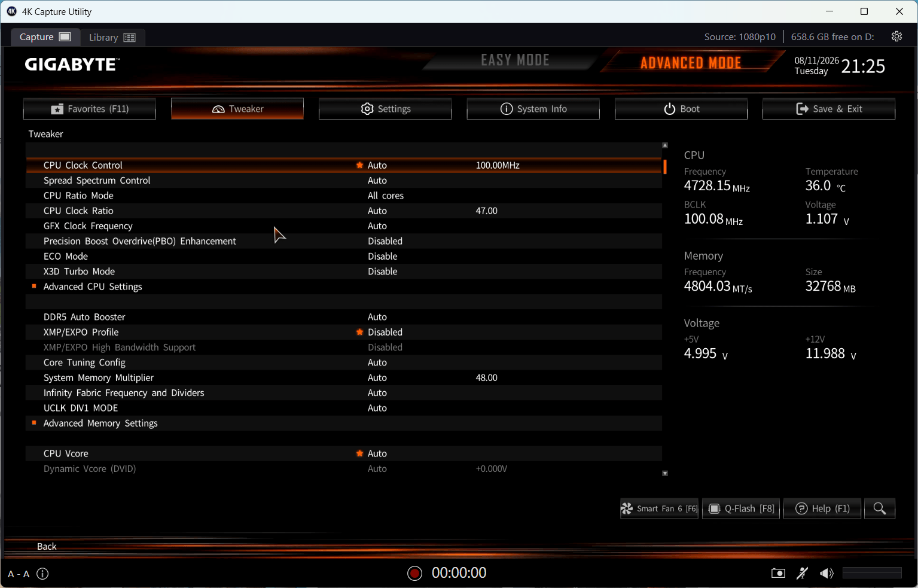
Task: Click the star icon beside XMP/EXPO Profile
Action: click(x=359, y=332)
